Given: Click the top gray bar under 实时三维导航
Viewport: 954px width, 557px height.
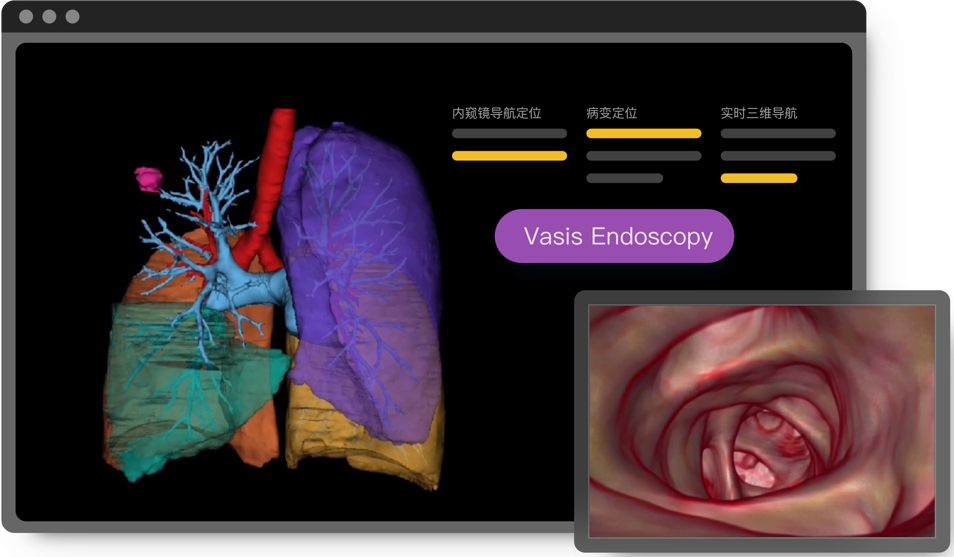Looking at the screenshot, I should click(777, 133).
